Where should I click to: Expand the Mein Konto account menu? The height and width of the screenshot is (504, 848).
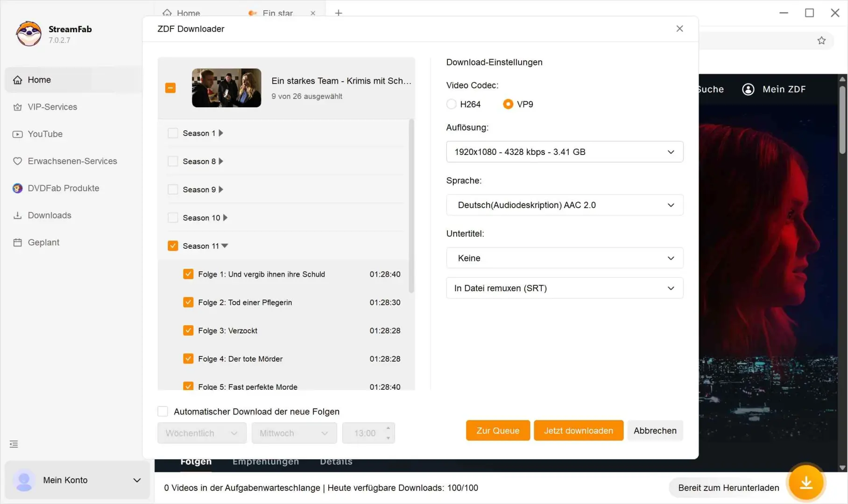[x=137, y=480]
